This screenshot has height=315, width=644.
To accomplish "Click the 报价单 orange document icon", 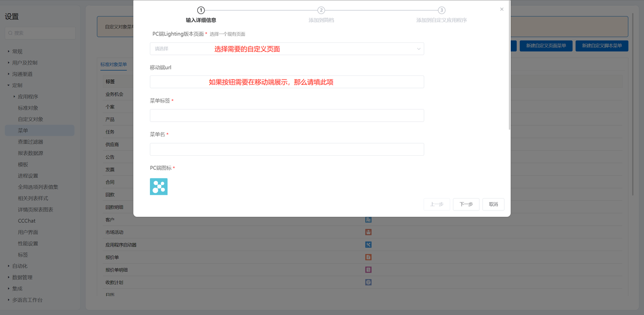I will click(x=368, y=257).
